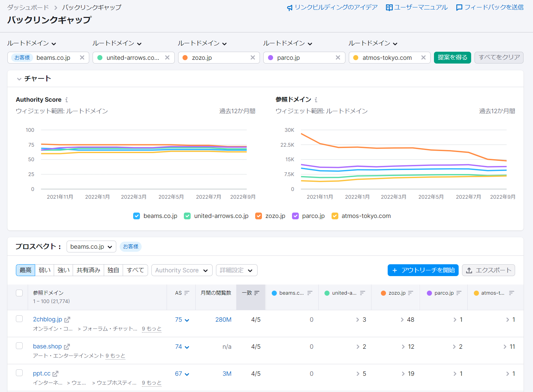Click アウトリーチを開始 button
The width and height of the screenshot is (533, 392).
pyautogui.click(x=423, y=270)
